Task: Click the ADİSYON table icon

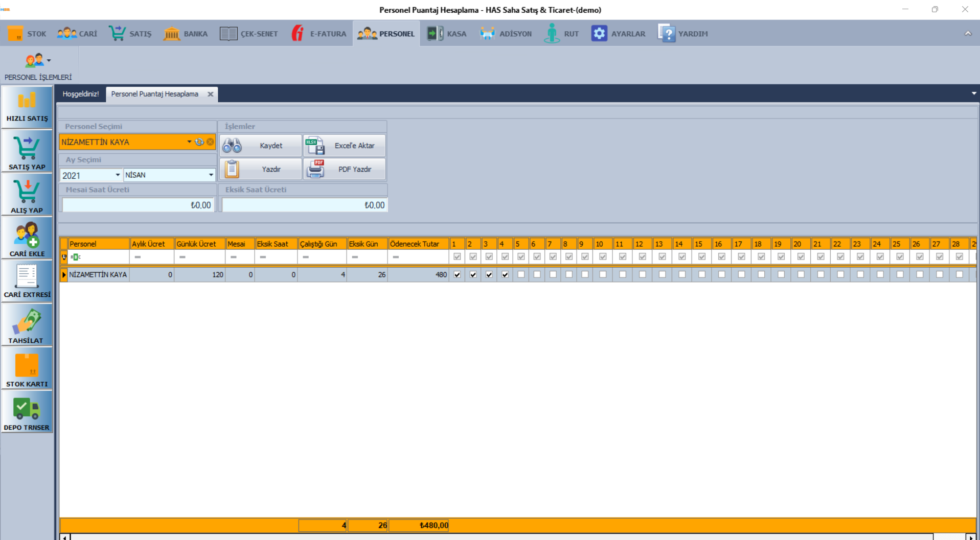Action: (x=487, y=34)
